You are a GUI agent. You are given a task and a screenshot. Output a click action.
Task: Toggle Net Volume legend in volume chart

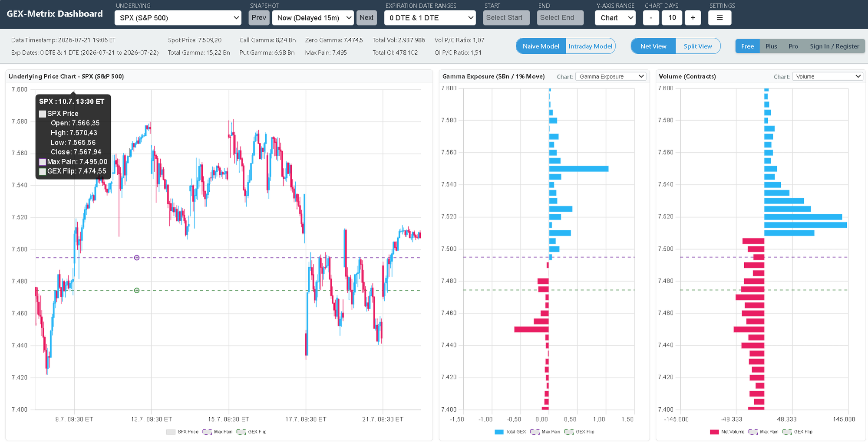[727, 432]
